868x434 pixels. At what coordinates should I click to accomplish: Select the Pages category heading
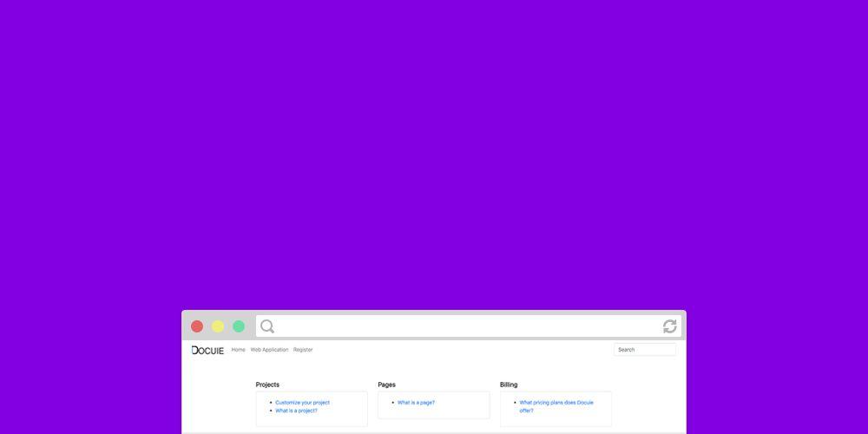coord(386,385)
